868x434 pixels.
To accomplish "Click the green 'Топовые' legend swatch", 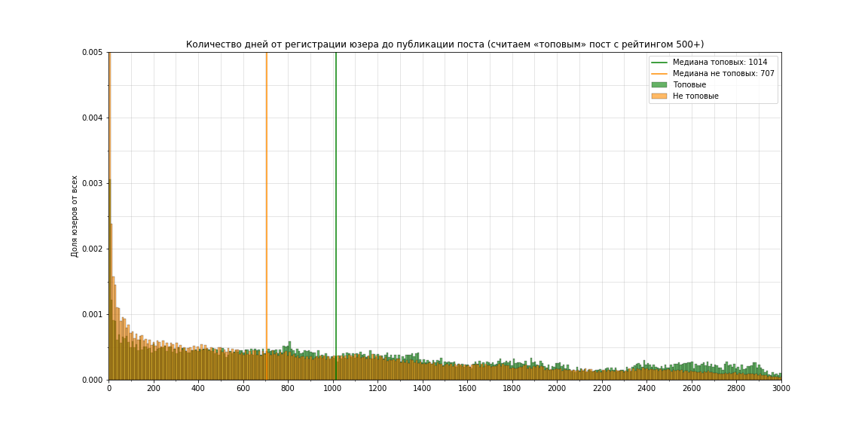I will [x=659, y=84].
